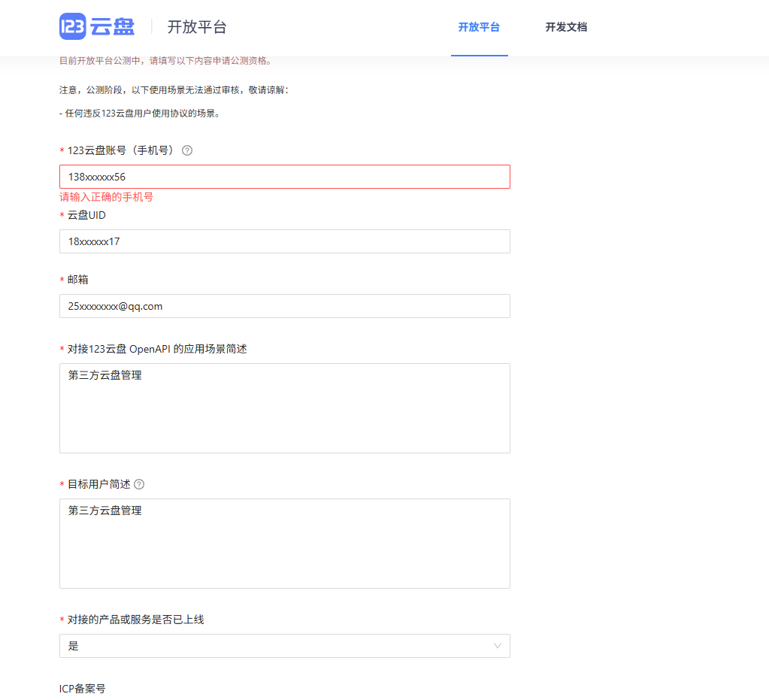
Task: Click the dropdown arrow on the 是 selector
Action: pos(497,645)
